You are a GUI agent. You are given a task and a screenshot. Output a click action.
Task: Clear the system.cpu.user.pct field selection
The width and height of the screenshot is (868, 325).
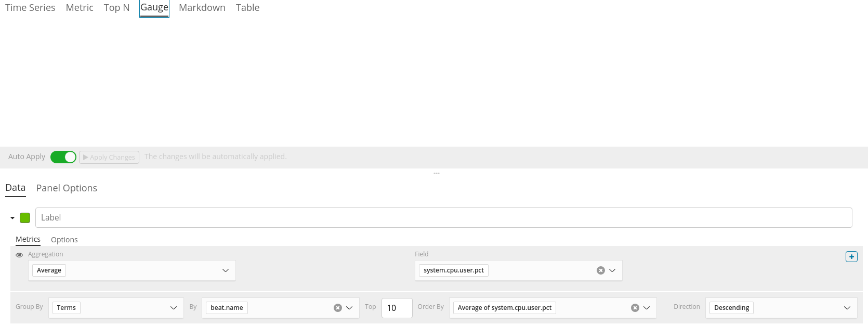[601, 270]
